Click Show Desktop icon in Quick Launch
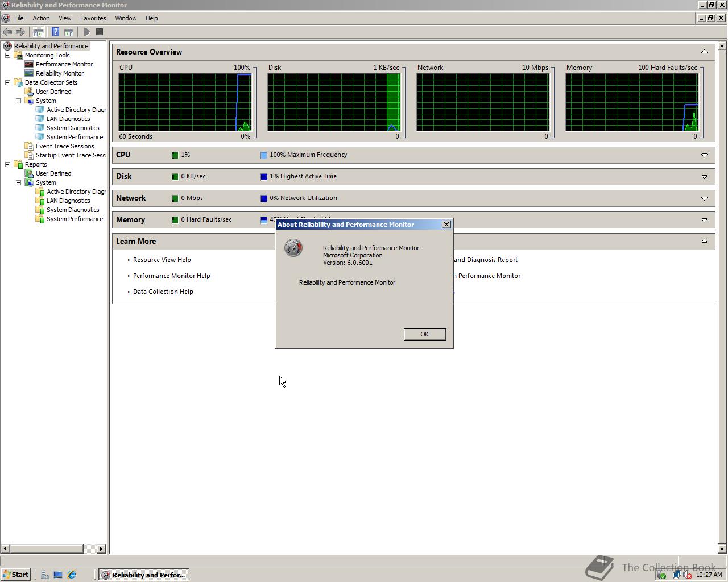Screen dimensions: 728x582 click(x=58, y=575)
